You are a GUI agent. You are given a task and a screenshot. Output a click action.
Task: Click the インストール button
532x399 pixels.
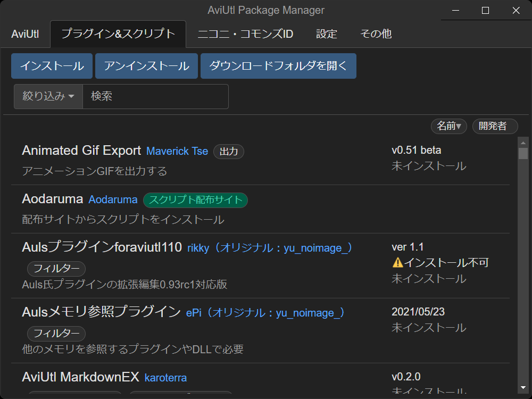coord(52,66)
